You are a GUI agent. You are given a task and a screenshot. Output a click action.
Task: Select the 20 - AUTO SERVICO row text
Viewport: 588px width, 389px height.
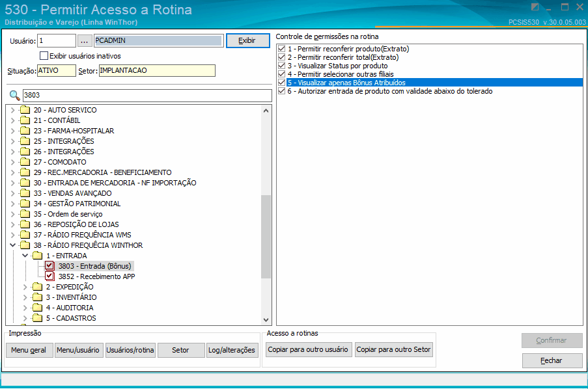(x=65, y=110)
